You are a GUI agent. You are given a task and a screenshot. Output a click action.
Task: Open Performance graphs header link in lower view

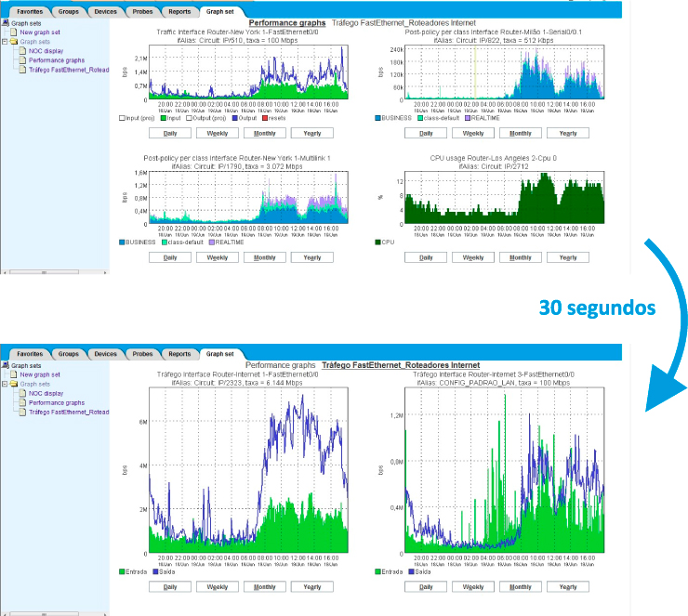click(x=281, y=365)
